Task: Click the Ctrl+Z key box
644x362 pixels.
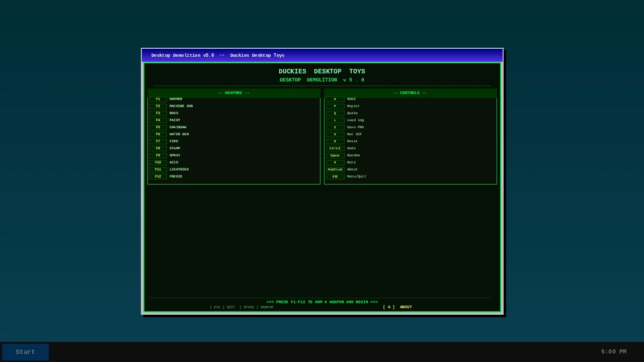Action: pos(335,148)
